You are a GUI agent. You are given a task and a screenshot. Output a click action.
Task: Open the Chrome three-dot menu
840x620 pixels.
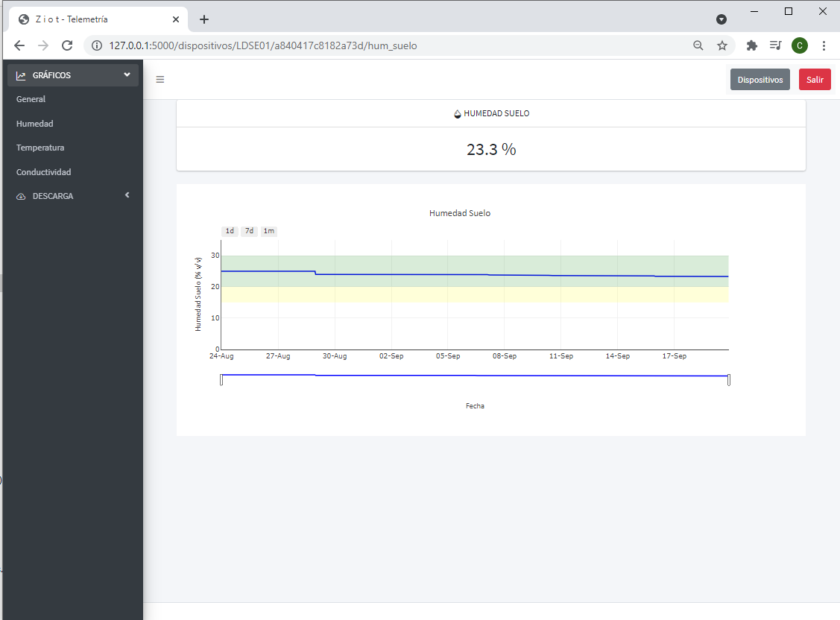point(824,45)
